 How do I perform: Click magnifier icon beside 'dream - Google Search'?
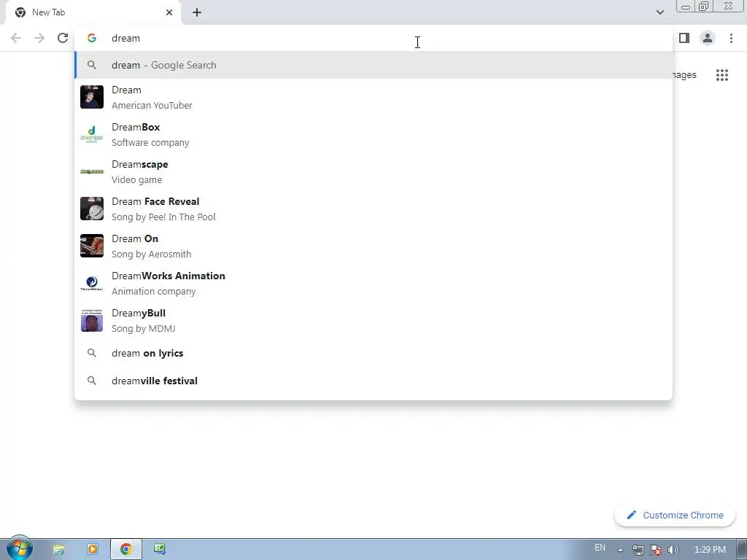pos(92,65)
